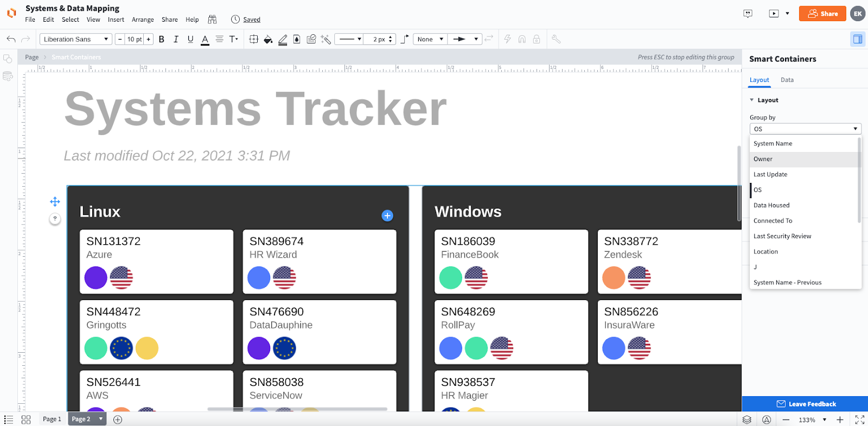The width and height of the screenshot is (868, 426).
Task: Toggle italic text formatting
Action: pyautogui.click(x=176, y=39)
